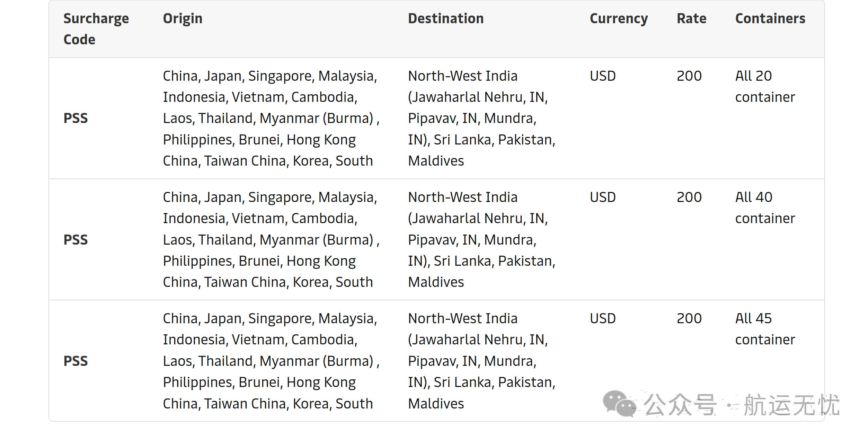This screenshot has height=440, width=868.
Task: Click third row destination Maldives text
Action: pyautogui.click(x=436, y=404)
